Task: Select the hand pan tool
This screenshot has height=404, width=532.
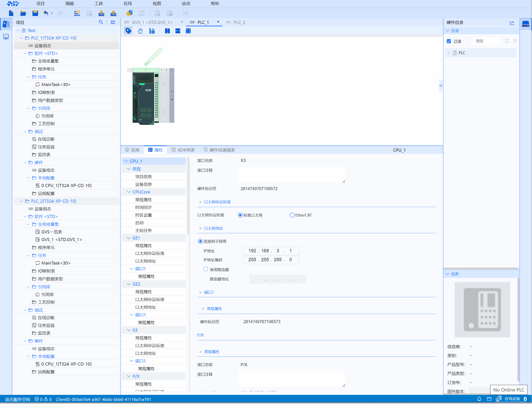Action: pyautogui.click(x=140, y=31)
